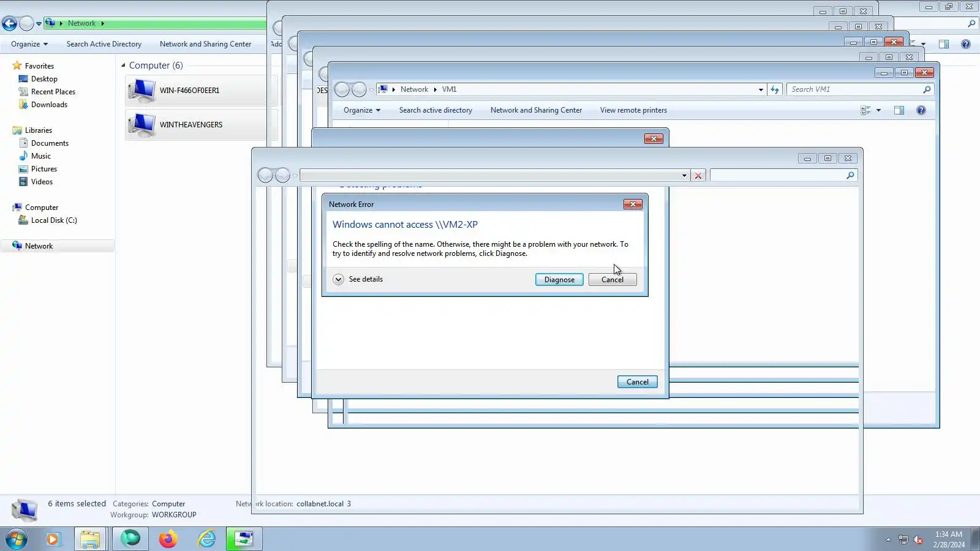The height and width of the screenshot is (551, 980).
Task: Close the Network Error dialog with X
Action: (x=633, y=204)
